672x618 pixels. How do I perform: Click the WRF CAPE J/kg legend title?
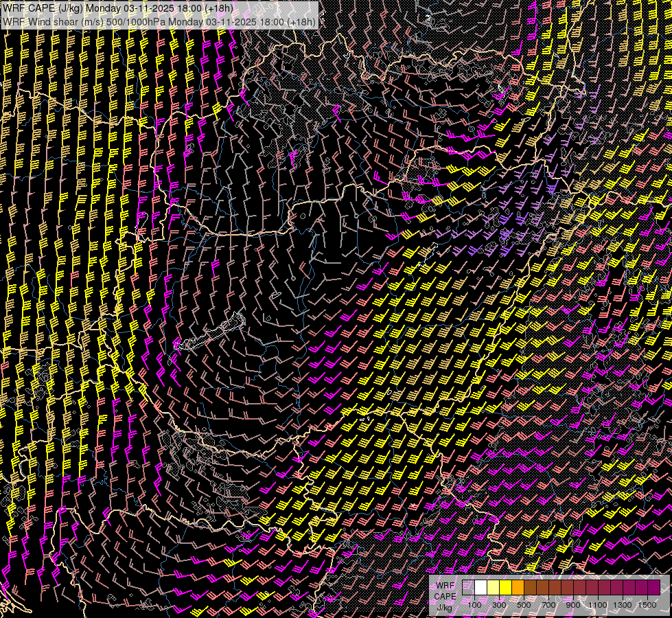pyautogui.click(x=445, y=596)
